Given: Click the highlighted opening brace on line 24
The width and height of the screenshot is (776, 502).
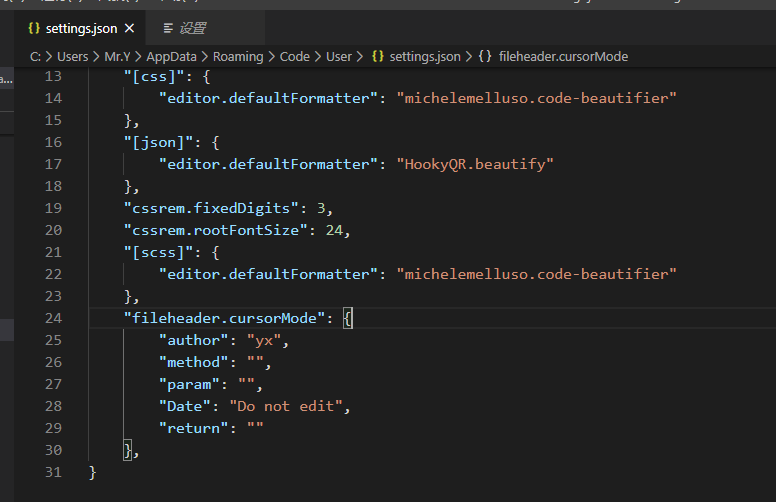Looking at the screenshot, I should pyautogui.click(x=348, y=318).
